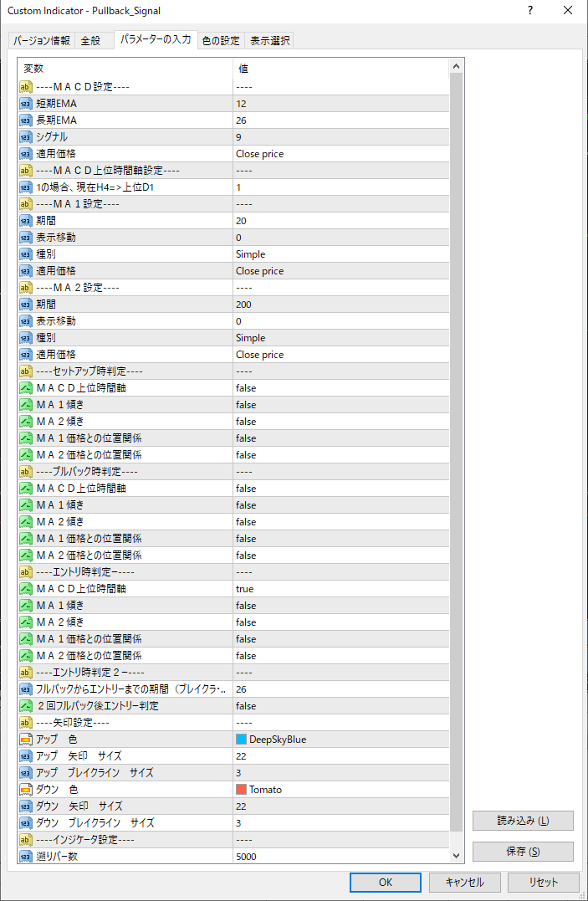
Task: Click the bool icon beside ２回フルバック後エントリー判定
Action: 26,705
